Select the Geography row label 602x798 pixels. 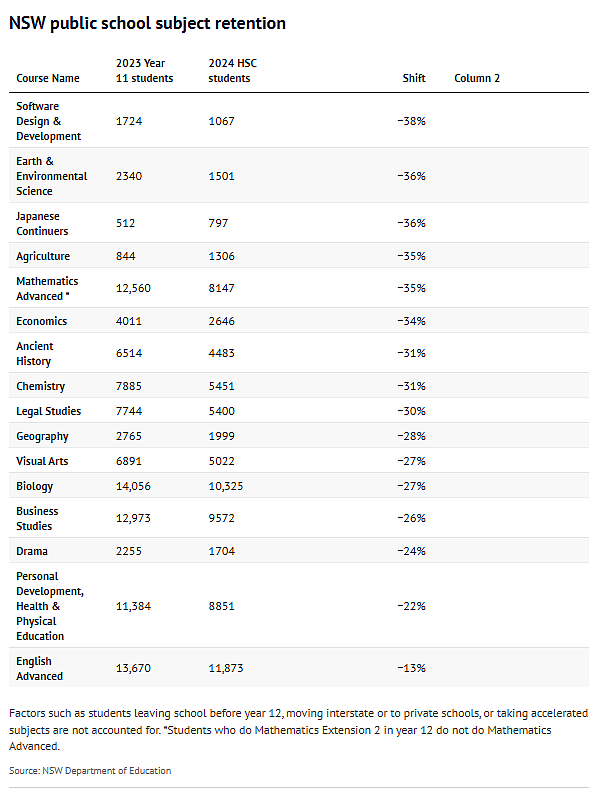point(42,437)
